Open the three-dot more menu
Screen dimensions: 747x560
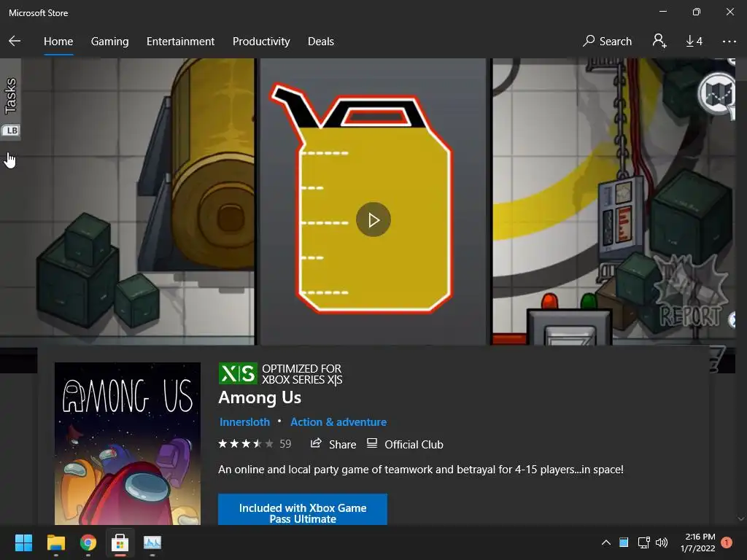[x=729, y=42]
